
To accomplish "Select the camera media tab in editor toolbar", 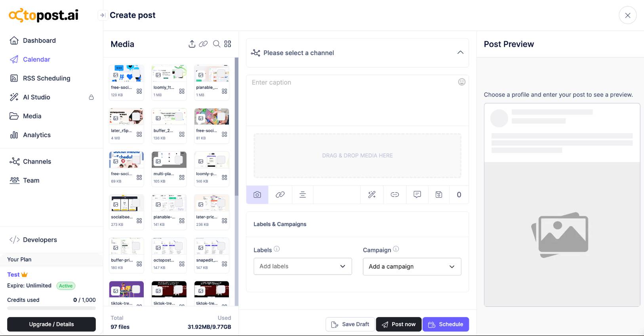I will click(x=257, y=195).
